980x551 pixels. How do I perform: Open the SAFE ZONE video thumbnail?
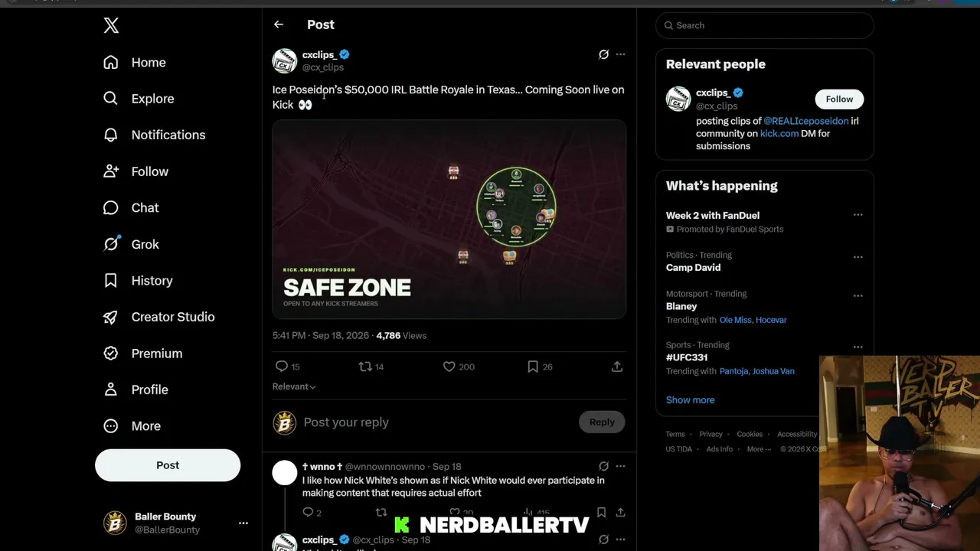pos(449,219)
